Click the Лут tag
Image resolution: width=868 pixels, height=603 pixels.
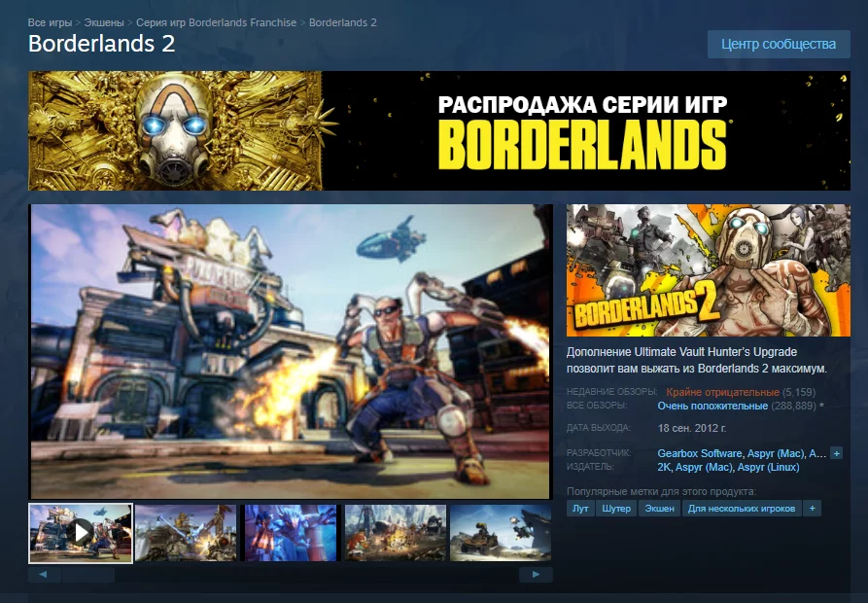point(580,509)
